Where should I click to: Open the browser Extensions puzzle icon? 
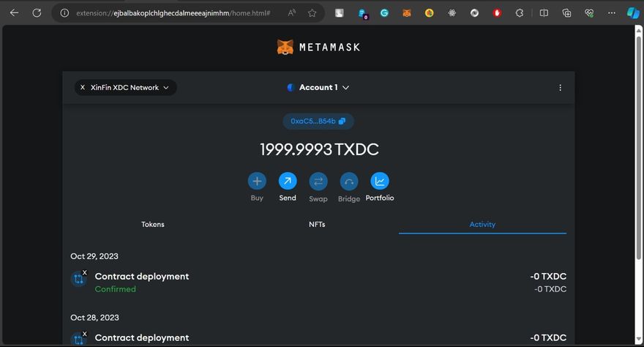point(520,13)
